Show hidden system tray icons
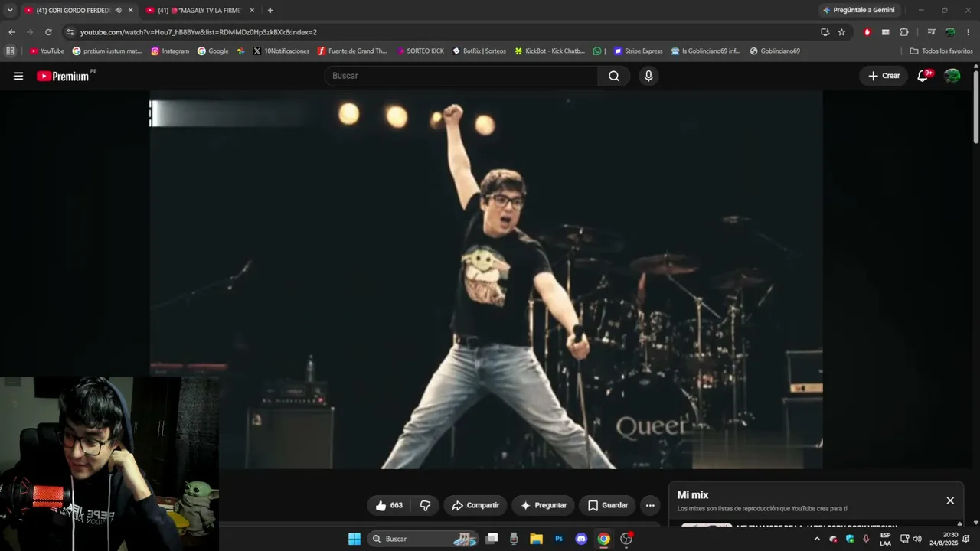This screenshot has width=980, height=551. [817, 539]
